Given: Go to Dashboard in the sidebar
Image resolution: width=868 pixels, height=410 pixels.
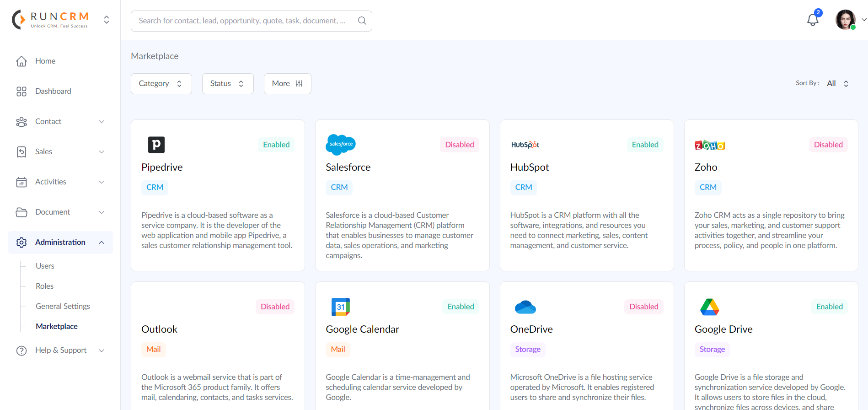Looking at the screenshot, I should (x=53, y=91).
